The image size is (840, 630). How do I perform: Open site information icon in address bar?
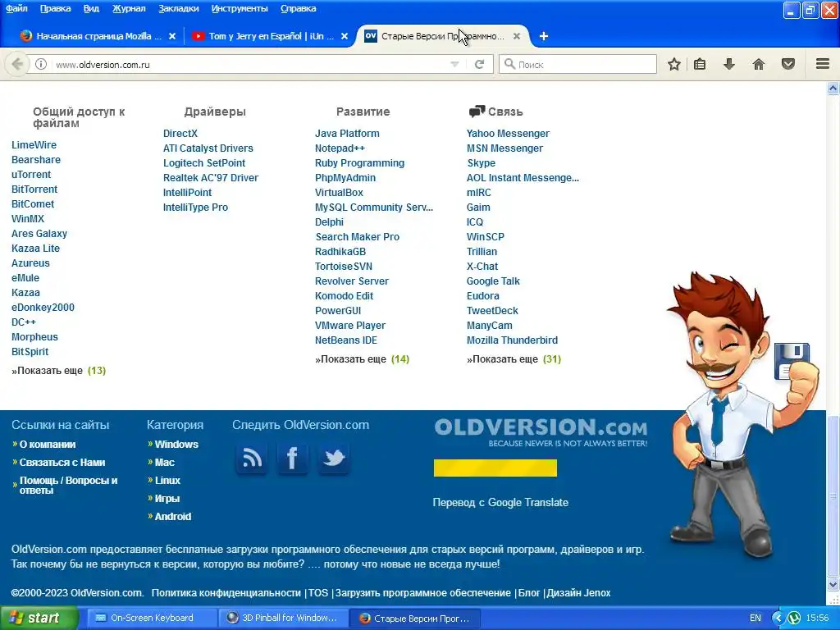coord(41,64)
